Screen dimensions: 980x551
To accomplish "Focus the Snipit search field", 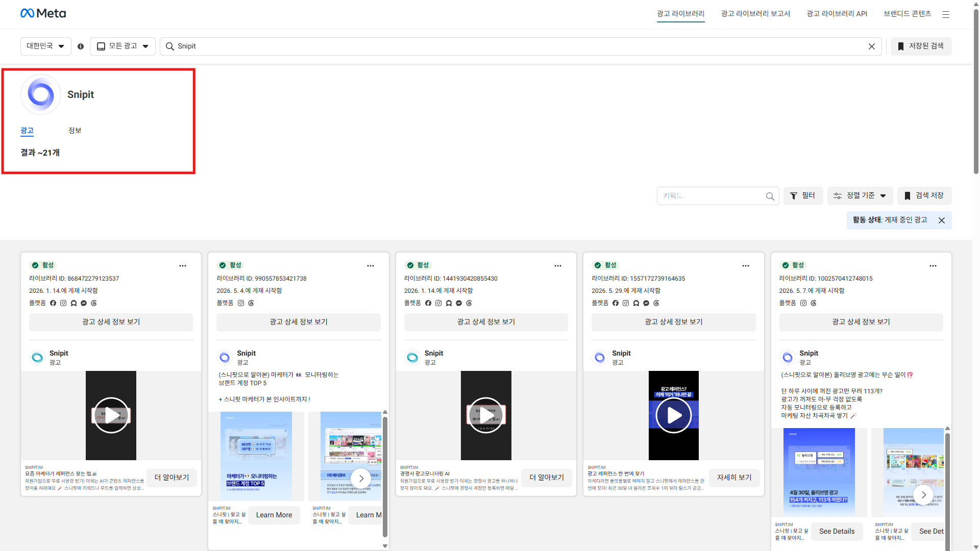I will tap(521, 46).
